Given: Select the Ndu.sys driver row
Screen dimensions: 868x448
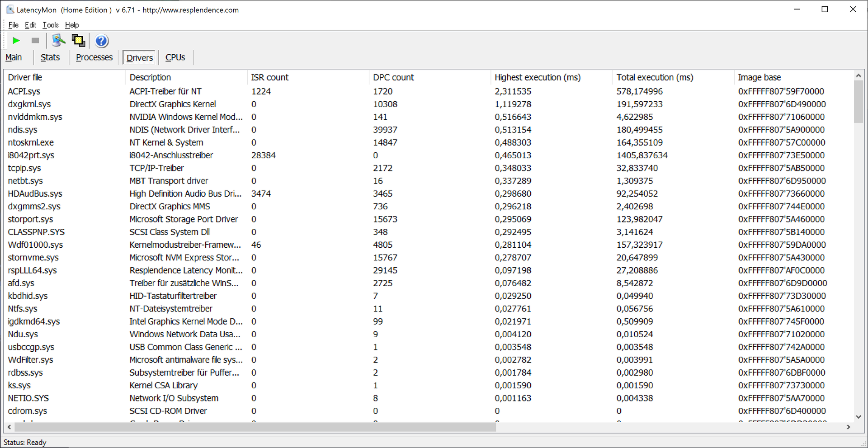Looking at the screenshot, I should [x=428, y=334].
